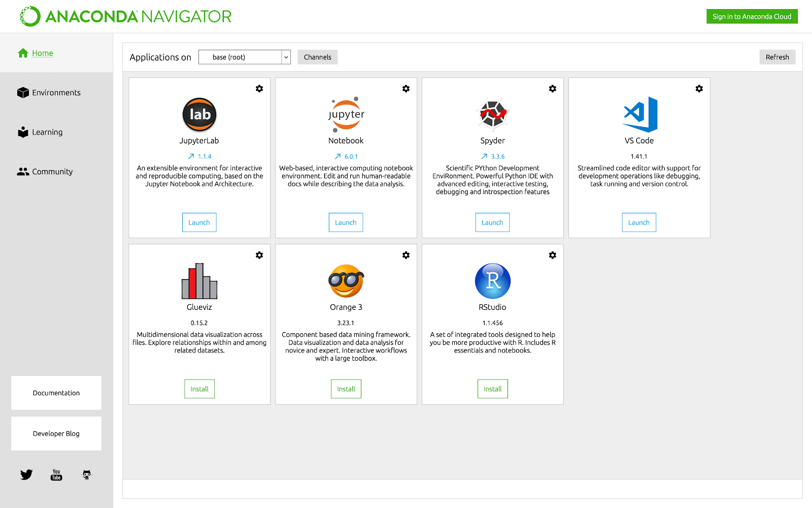Screen dimensions: 812x508
Task: Open the RStudio card settings gear
Action: [553, 255]
